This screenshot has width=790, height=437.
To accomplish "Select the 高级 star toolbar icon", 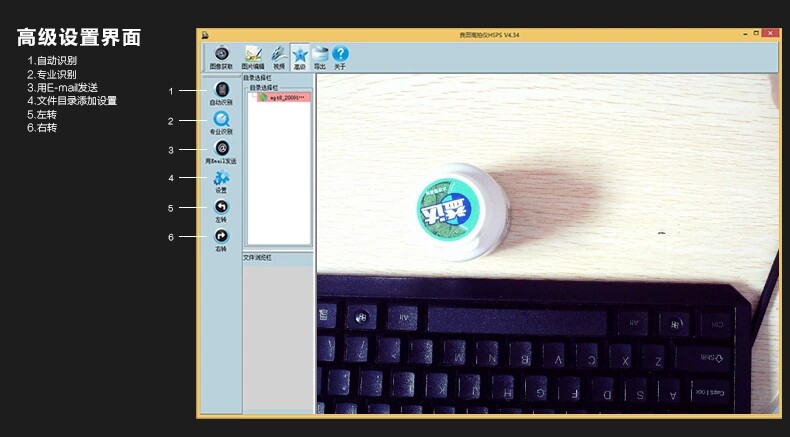I will pyautogui.click(x=300, y=57).
